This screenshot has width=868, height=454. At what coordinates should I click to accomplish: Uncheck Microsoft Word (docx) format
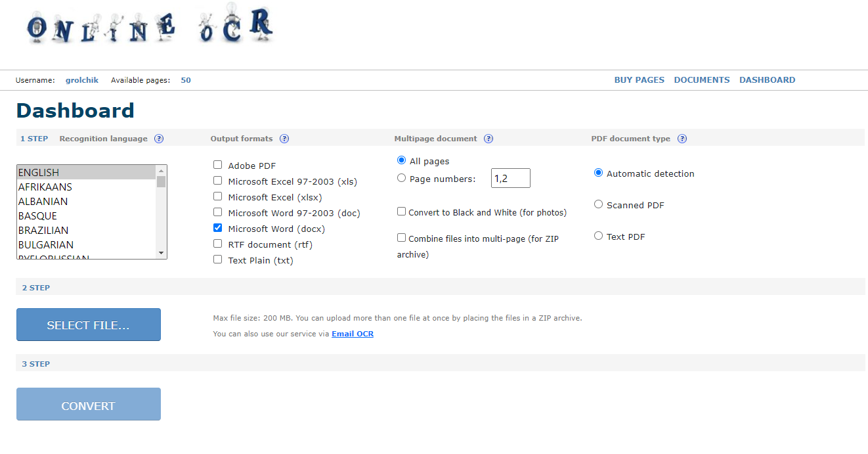[217, 228]
